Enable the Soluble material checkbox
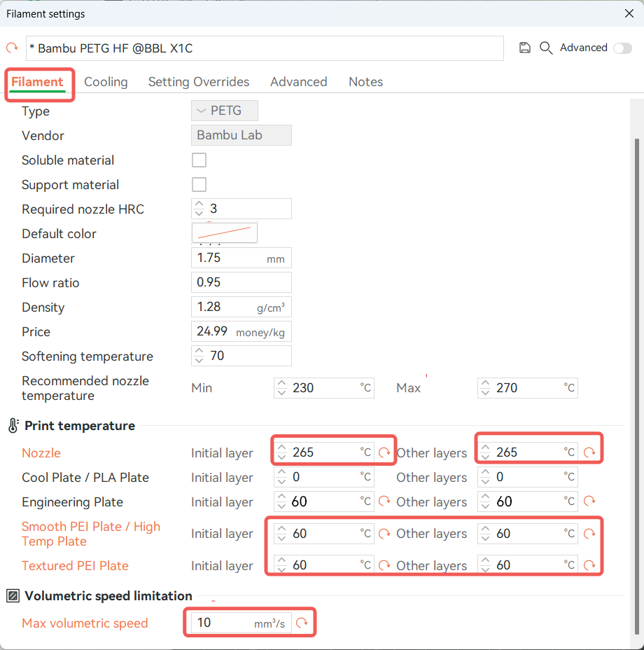644x650 pixels. 199,160
